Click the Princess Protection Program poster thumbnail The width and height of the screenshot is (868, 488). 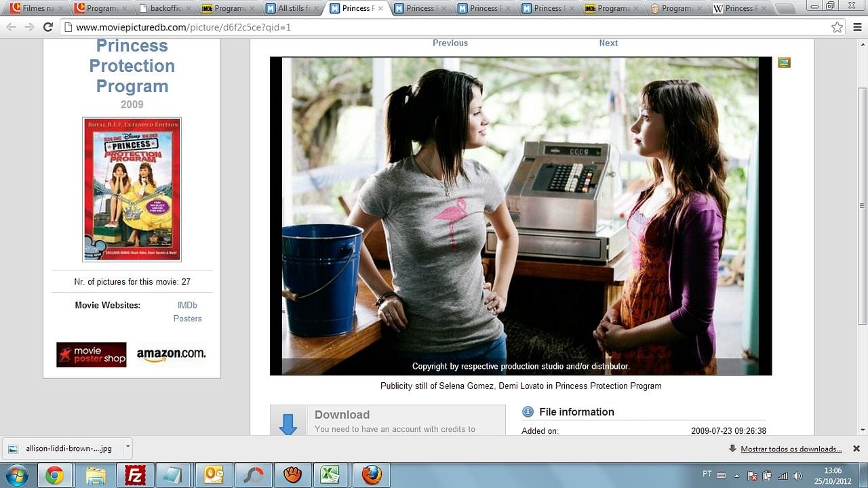point(132,189)
